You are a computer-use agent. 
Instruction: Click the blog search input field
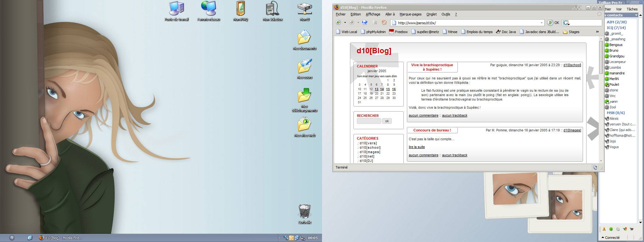(x=369, y=121)
